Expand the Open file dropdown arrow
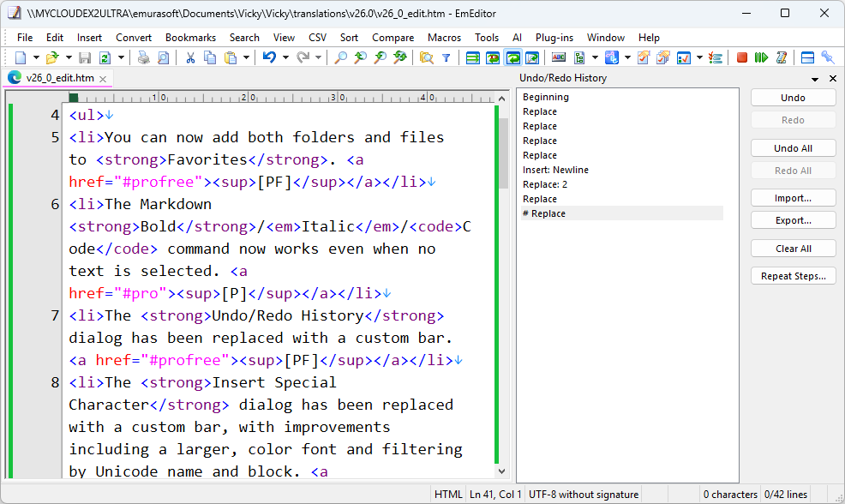845x504 pixels. [69, 57]
